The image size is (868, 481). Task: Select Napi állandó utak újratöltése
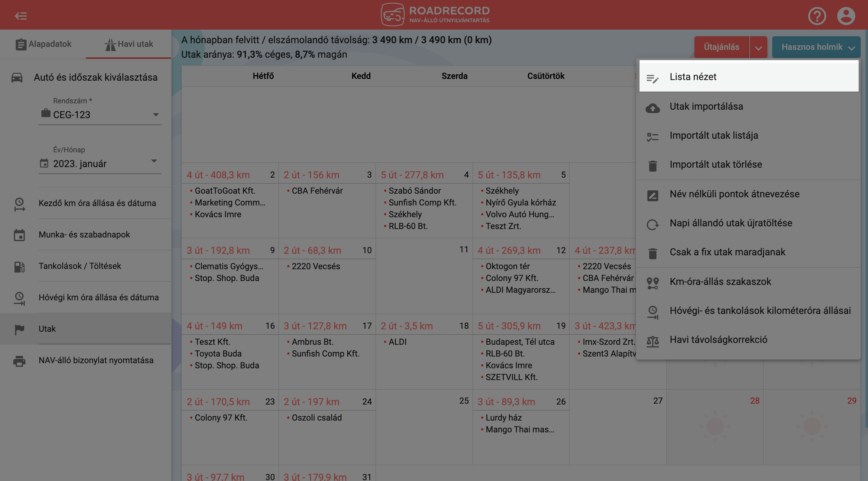click(749, 223)
